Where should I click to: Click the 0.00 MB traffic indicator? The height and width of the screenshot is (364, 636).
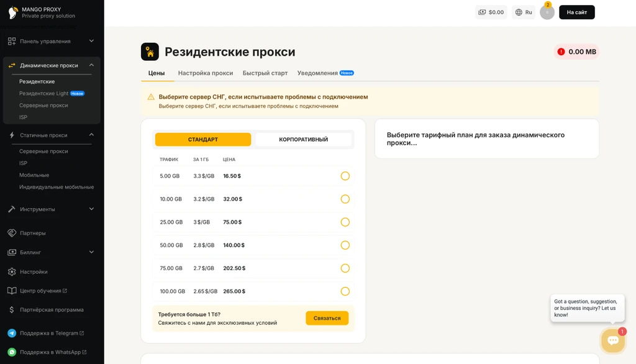point(576,52)
